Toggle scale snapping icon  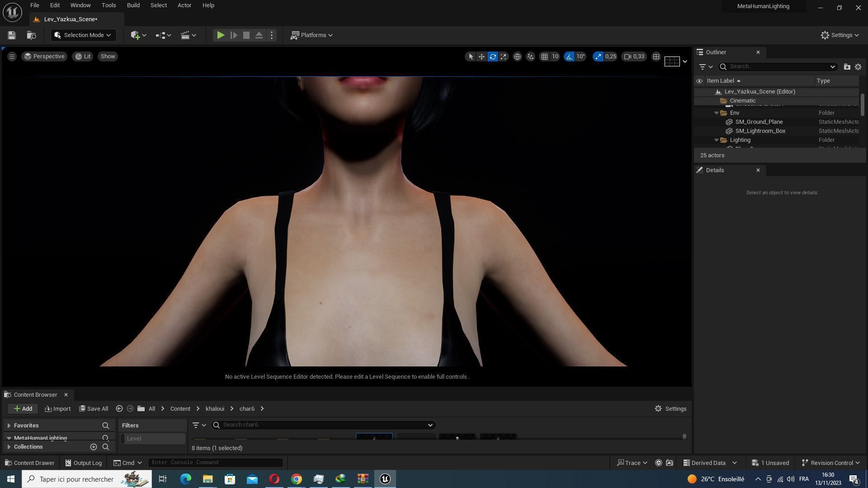pyautogui.click(x=598, y=56)
